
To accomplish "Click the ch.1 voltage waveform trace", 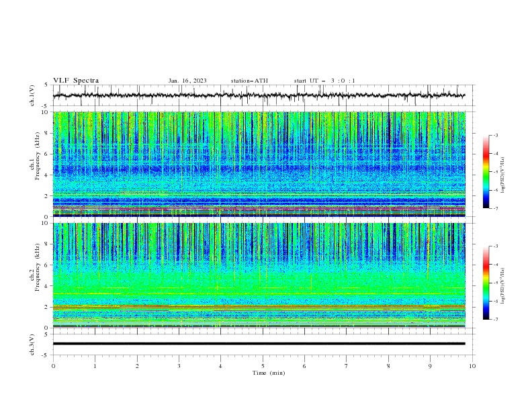I will coord(259,95).
